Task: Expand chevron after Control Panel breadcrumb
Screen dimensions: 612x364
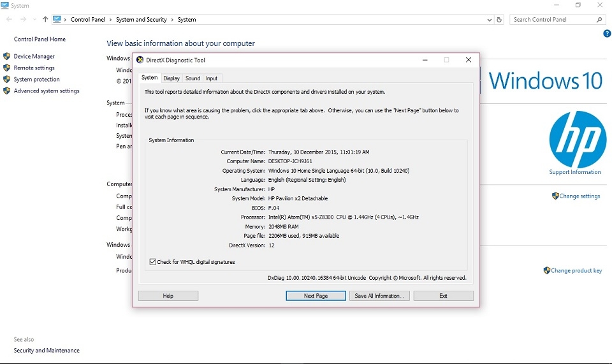Action: click(x=110, y=20)
